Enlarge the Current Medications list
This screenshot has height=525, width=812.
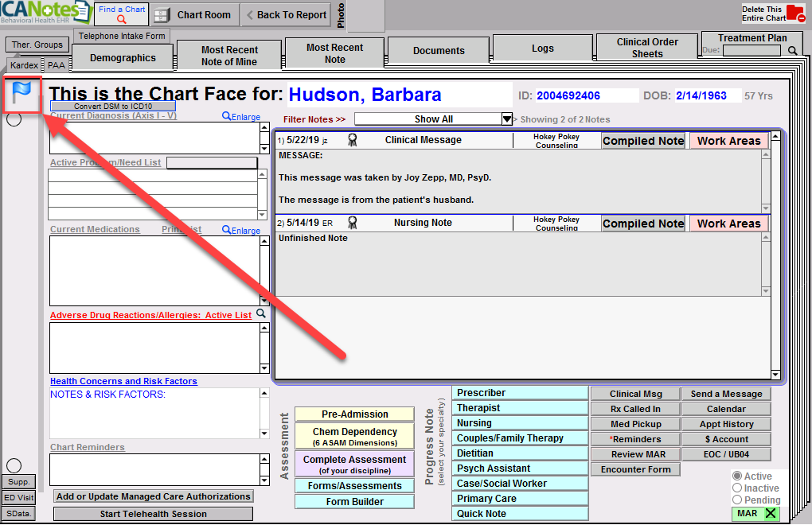pos(241,231)
